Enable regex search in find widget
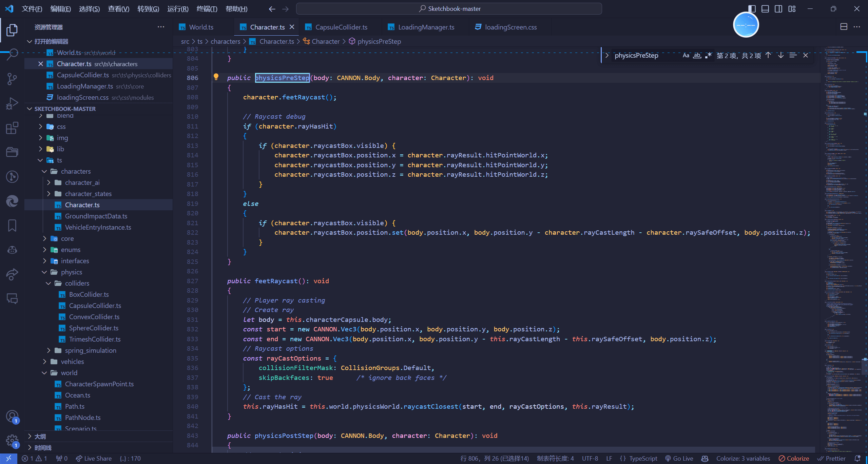 708,56
